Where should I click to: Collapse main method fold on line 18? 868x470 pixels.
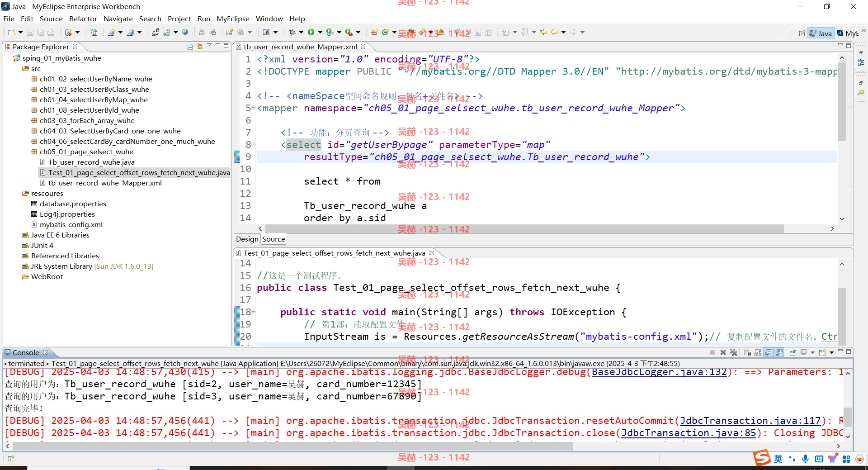[253, 312]
